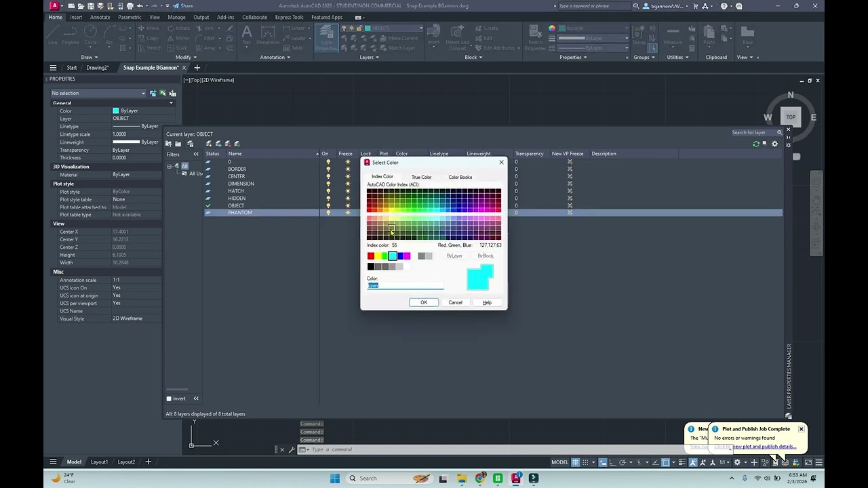Viewport: 868px width, 488px height.
Task: Refresh the layer list
Action: (x=756, y=144)
